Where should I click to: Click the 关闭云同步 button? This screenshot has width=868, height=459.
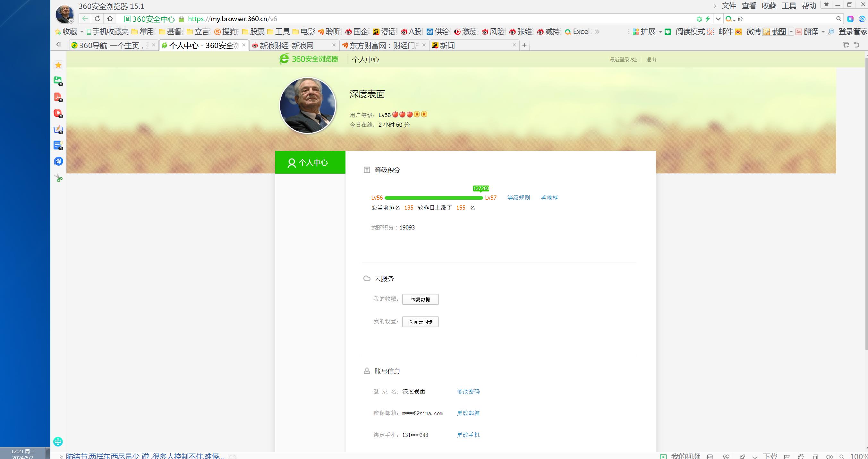pos(420,322)
